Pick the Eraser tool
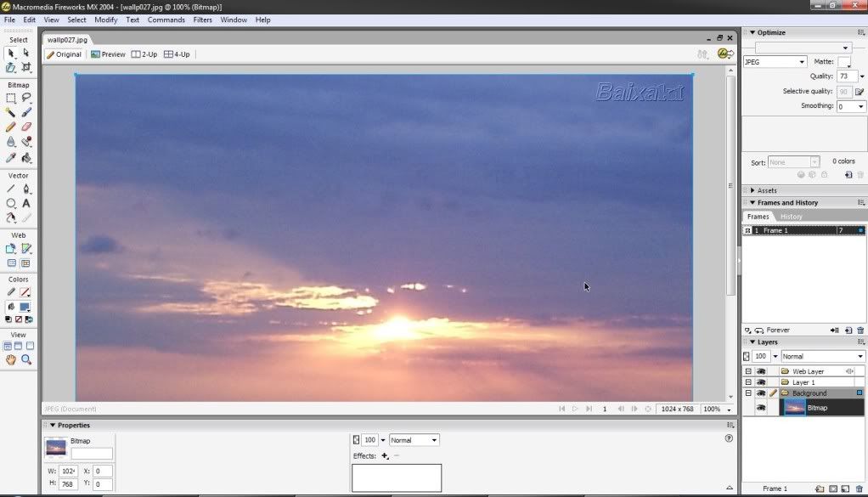 [26, 127]
